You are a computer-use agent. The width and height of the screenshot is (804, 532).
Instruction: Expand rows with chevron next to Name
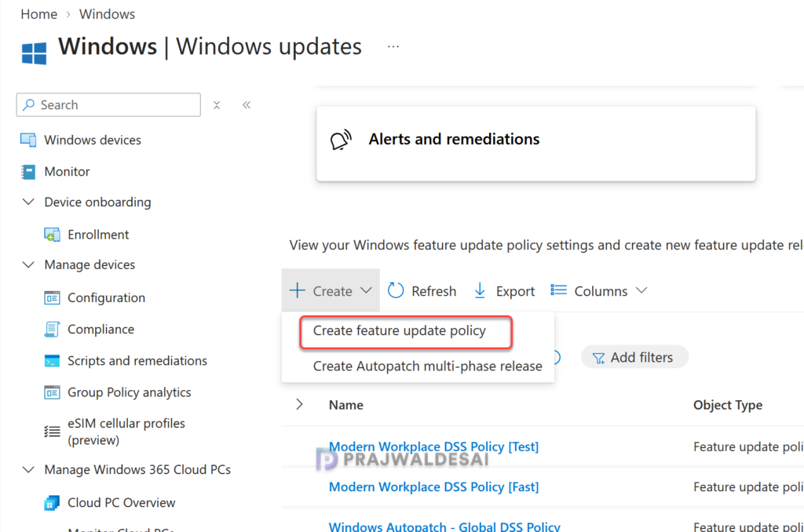click(x=299, y=405)
